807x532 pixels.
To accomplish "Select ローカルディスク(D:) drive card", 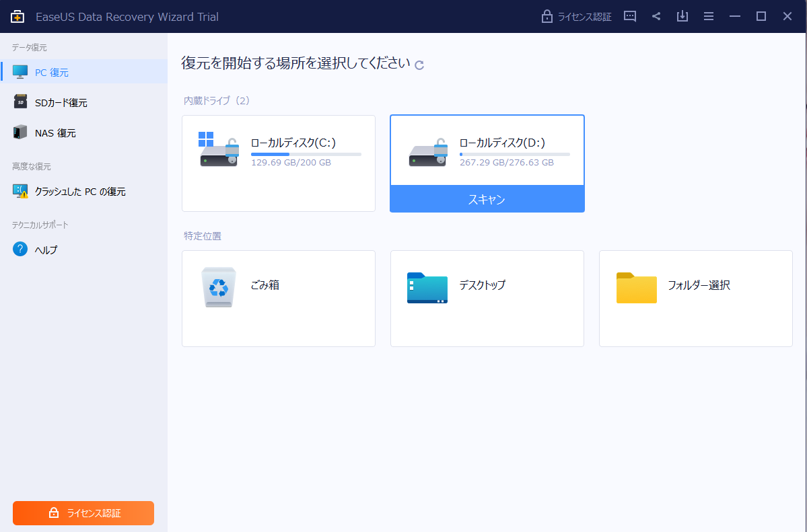I will (x=487, y=163).
